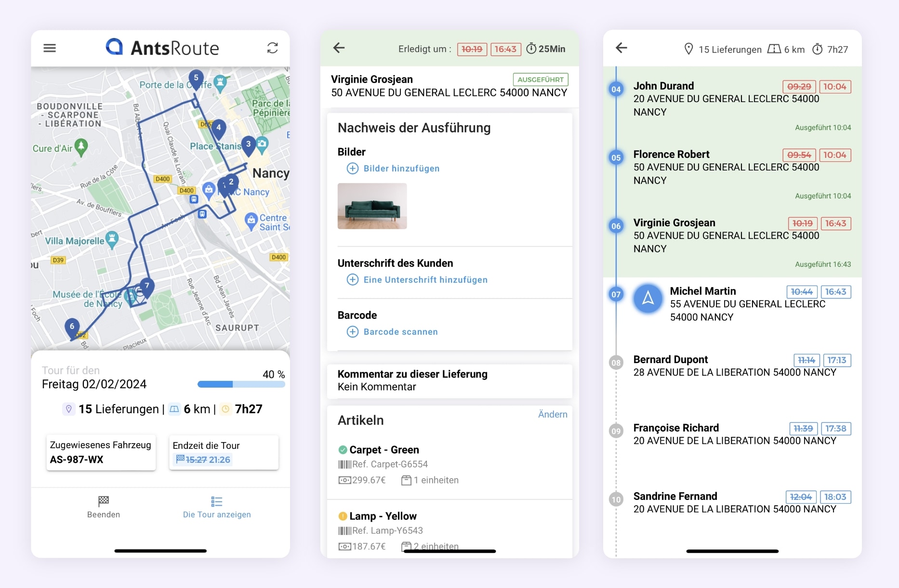Click Bilder hinzufügen to add a photo
Image resolution: width=899 pixels, height=588 pixels.
tap(400, 168)
